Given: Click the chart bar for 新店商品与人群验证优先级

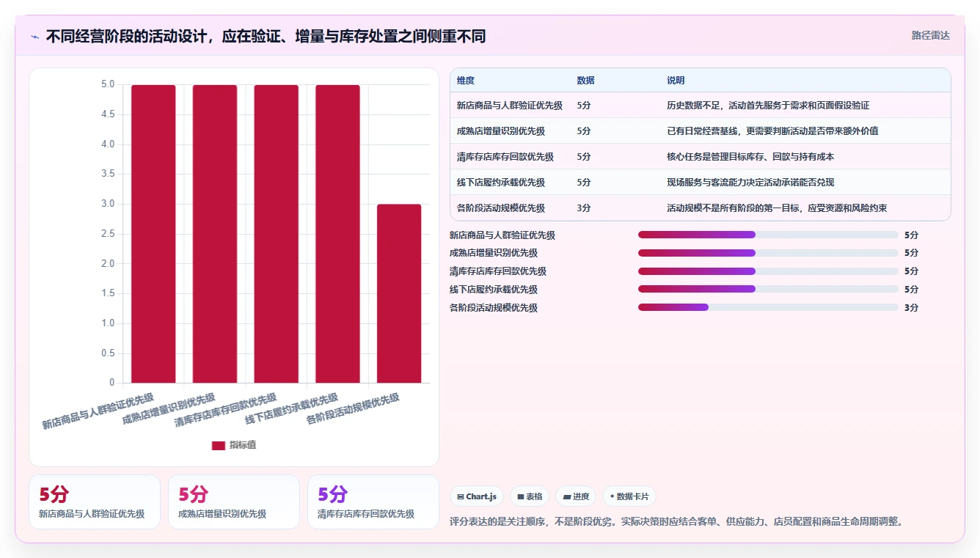Looking at the screenshot, I should (153, 234).
